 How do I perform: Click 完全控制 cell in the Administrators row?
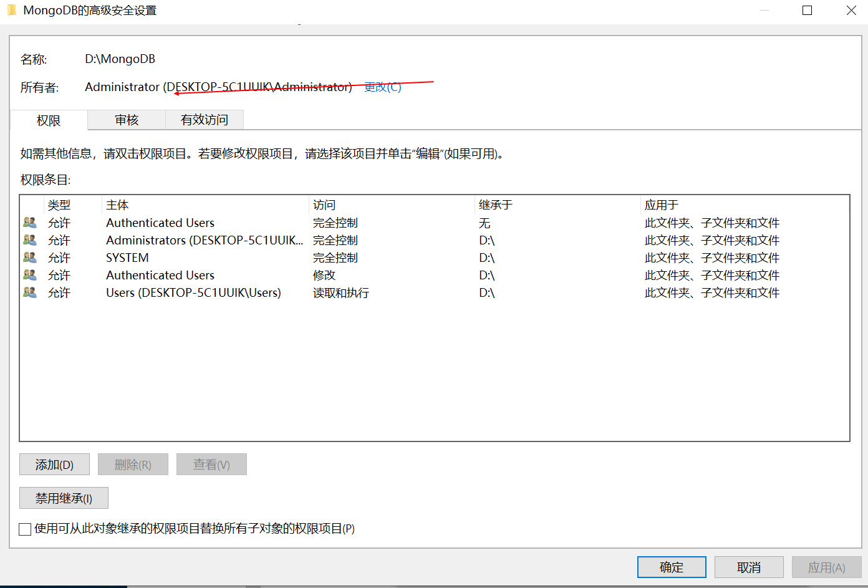(335, 240)
